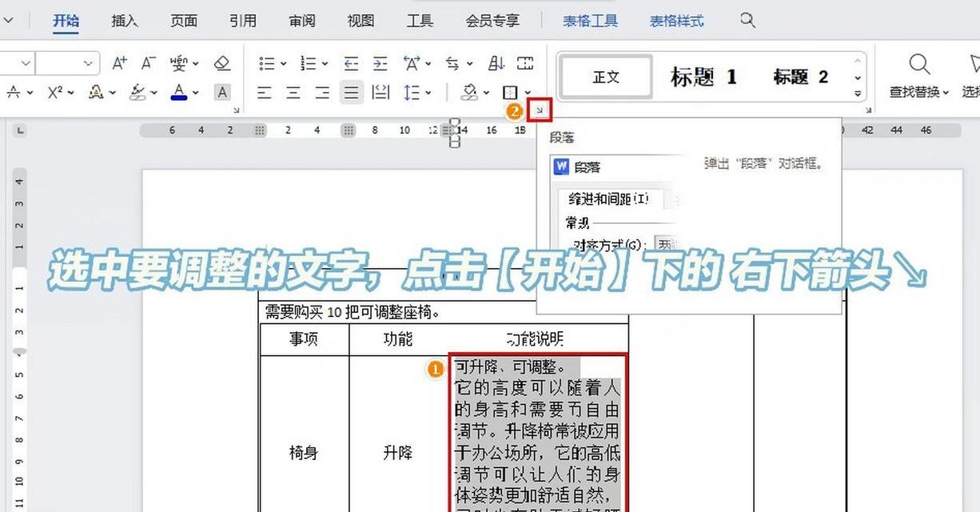Click the 升降 table cell

[397, 453]
